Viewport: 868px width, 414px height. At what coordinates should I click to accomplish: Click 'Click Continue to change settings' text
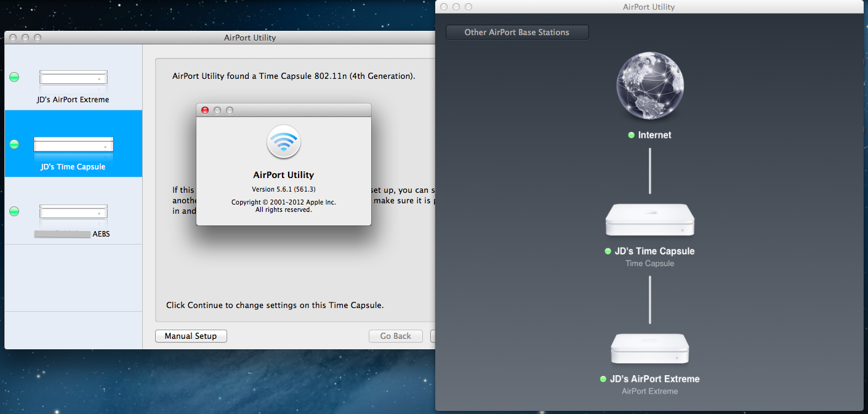[275, 305]
